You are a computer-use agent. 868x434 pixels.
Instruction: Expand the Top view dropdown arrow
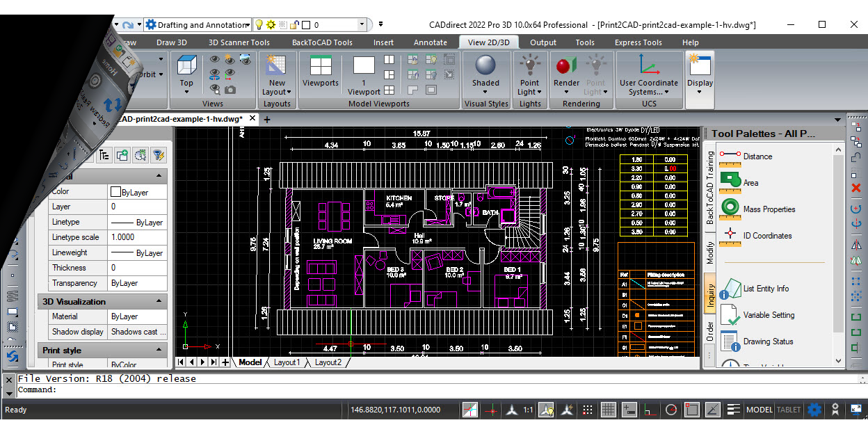[186, 93]
